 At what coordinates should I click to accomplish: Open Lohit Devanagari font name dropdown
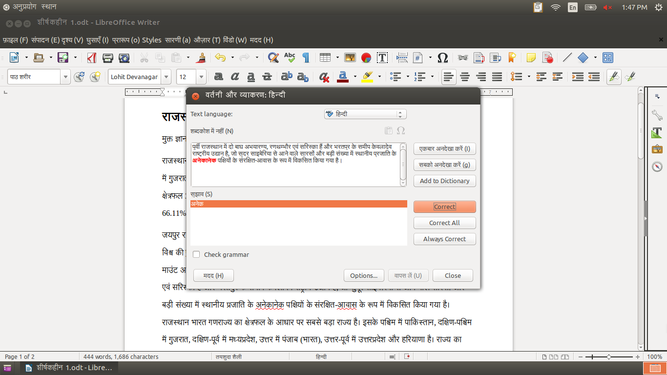pyautogui.click(x=166, y=77)
